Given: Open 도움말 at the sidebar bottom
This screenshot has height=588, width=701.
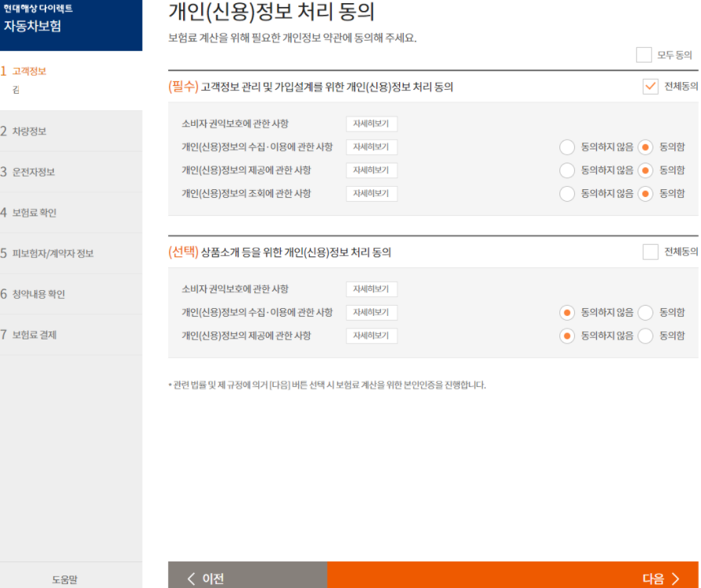Looking at the screenshot, I should click(65, 579).
